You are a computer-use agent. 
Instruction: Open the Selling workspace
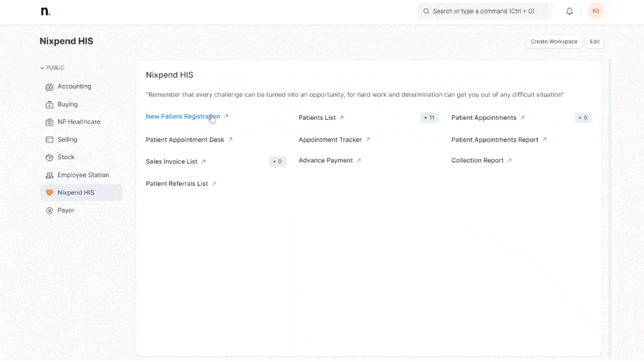[67, 140]
